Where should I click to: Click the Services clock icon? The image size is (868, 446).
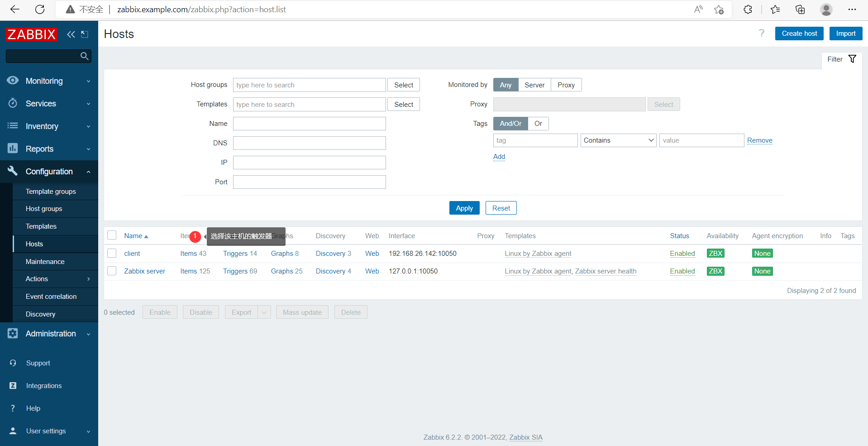13,103
